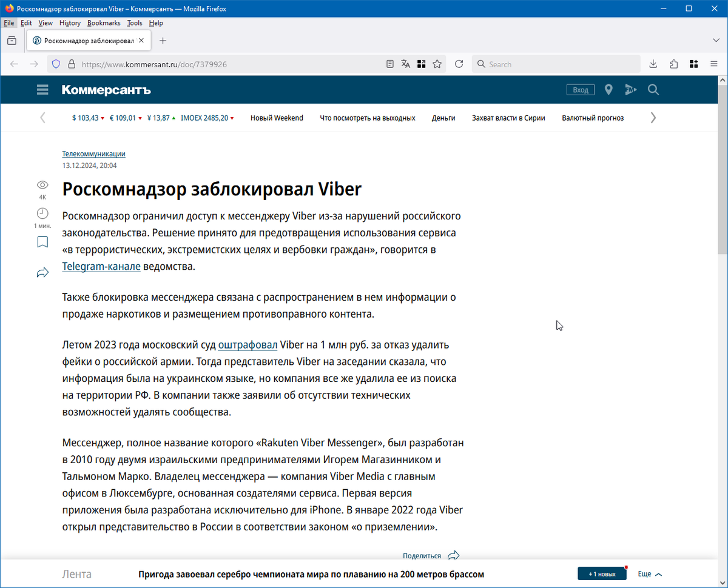Bookmark this page with the star icon
This screenshot has height=588, width=728.
click(x=437, y=64)
